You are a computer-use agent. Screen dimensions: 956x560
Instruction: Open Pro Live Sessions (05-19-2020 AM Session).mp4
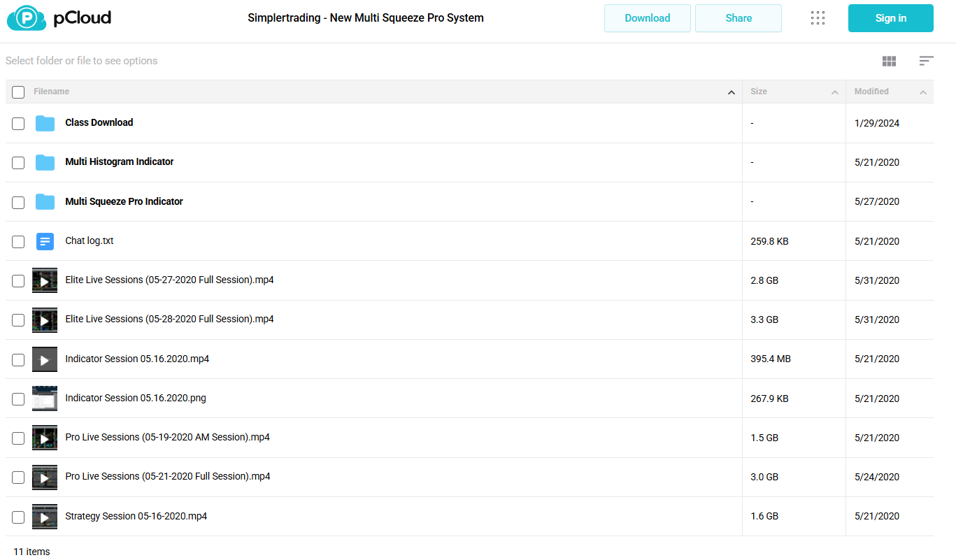coord(167,437)
